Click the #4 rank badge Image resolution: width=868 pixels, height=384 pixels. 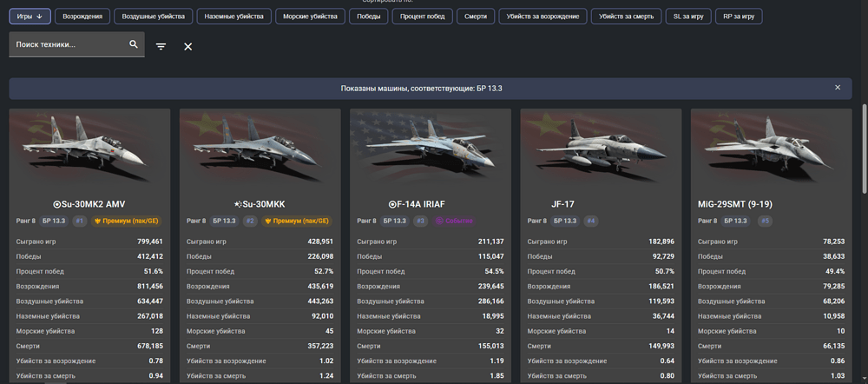pos(591,221)
